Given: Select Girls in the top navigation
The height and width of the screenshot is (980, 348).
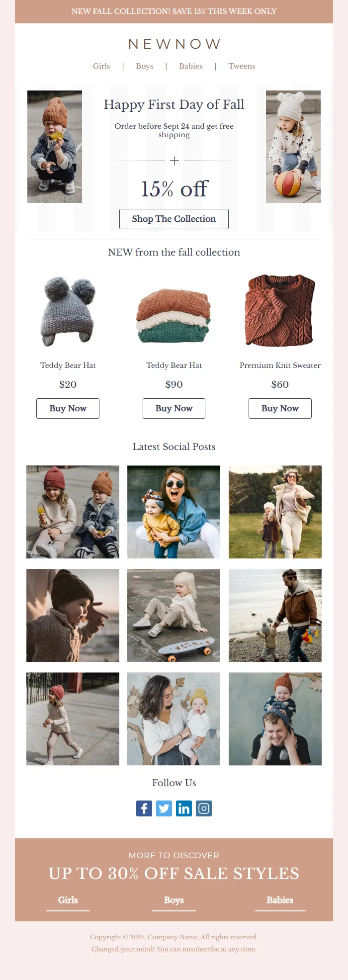Looking at the screenshot, I should (x=101, y=66).
